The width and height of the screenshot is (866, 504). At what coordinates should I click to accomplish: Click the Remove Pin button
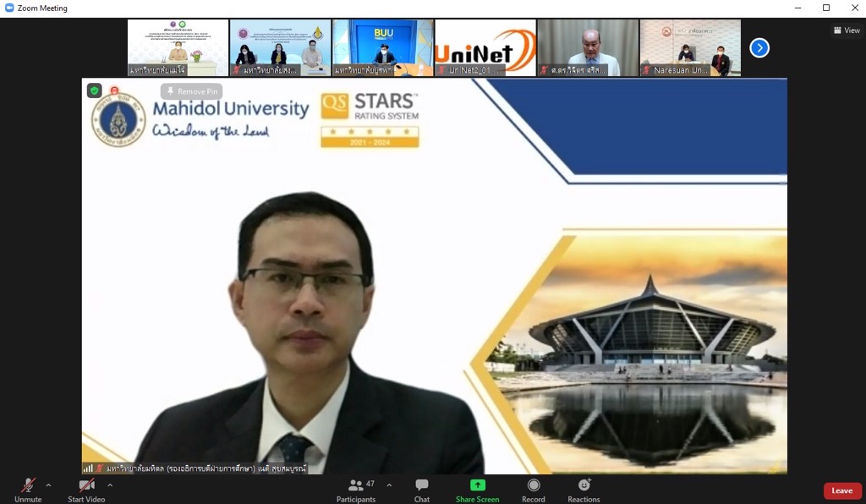coord(192,91)
